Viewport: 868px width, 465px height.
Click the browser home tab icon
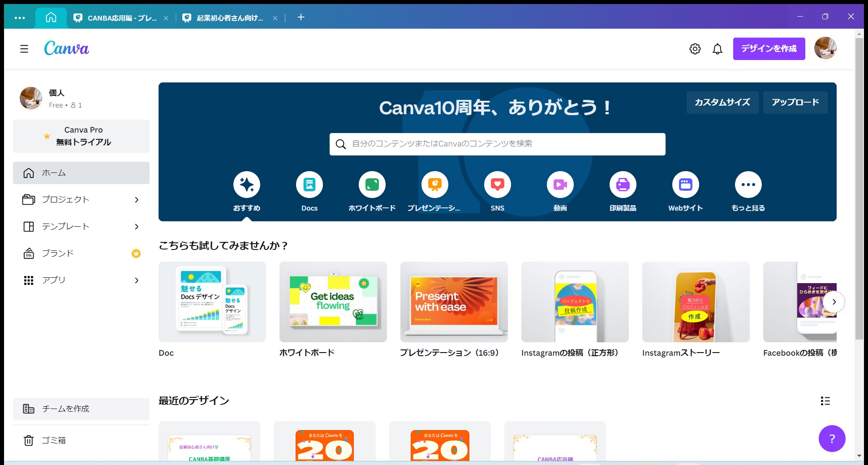(x=51, y=17)
